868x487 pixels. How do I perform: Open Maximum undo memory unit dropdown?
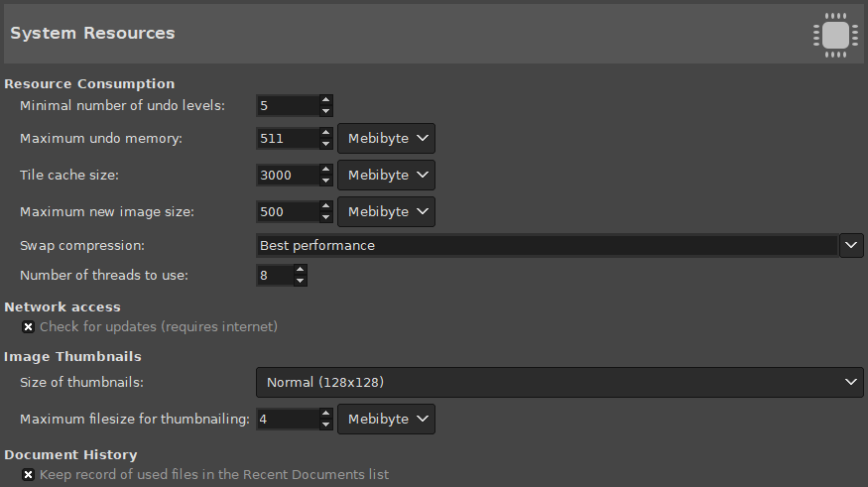386,138
